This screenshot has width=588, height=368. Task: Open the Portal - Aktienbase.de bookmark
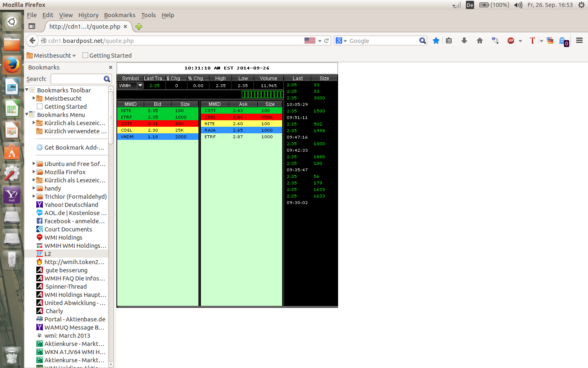71,319
